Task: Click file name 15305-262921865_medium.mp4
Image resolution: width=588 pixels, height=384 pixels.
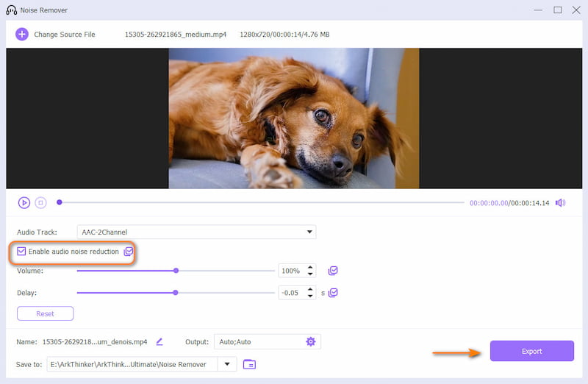Action: tap(176, 34)
